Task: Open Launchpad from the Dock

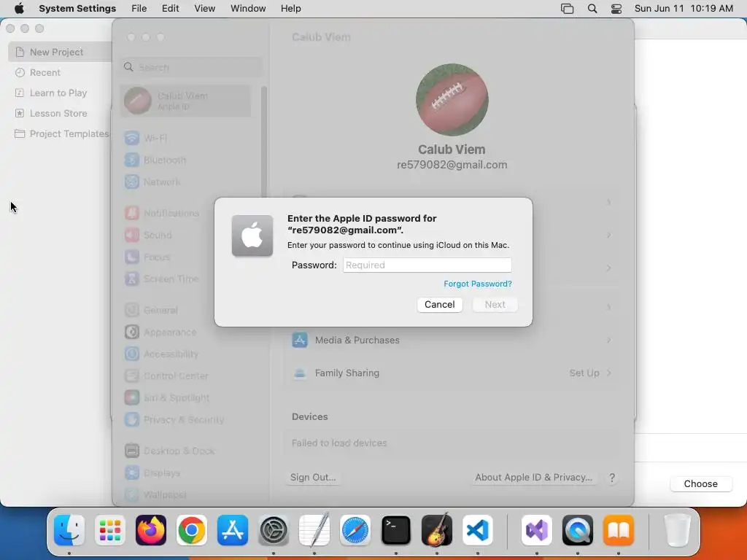Action: coord(110,530)
